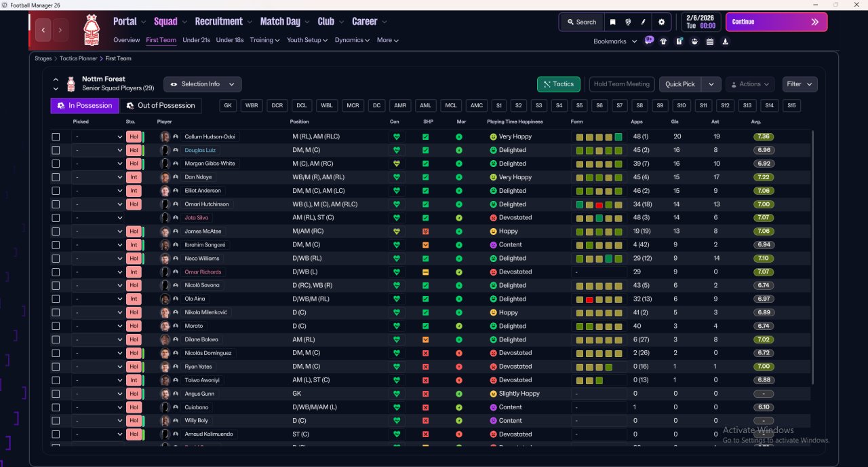Click the pencil edit icon in top bar
The image size is (868, 467).
(644, 22)
